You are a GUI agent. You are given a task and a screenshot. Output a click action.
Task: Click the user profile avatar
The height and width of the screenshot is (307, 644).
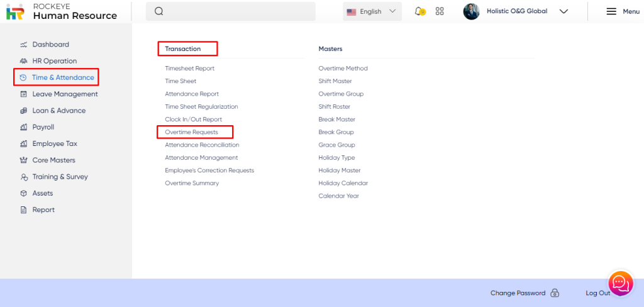(x=471, y=11)
